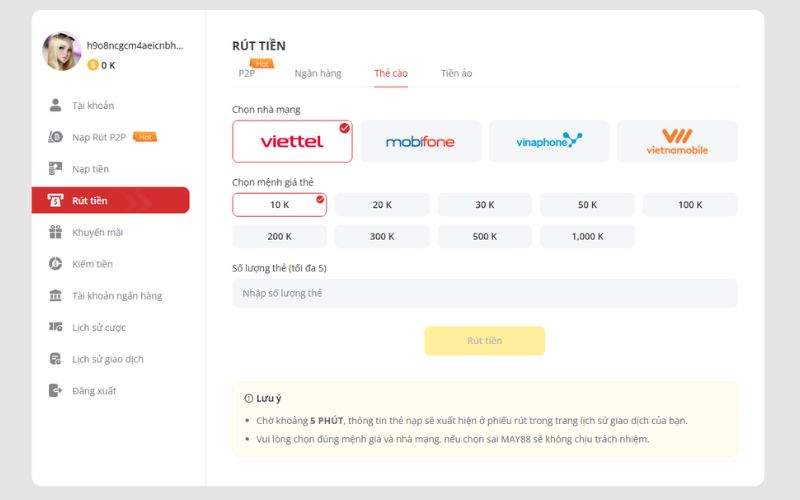The width and height of the screenshot is (800, 500).
Task: Open Nạp Rút P2P coin icon
Action: tap(55, 137)
